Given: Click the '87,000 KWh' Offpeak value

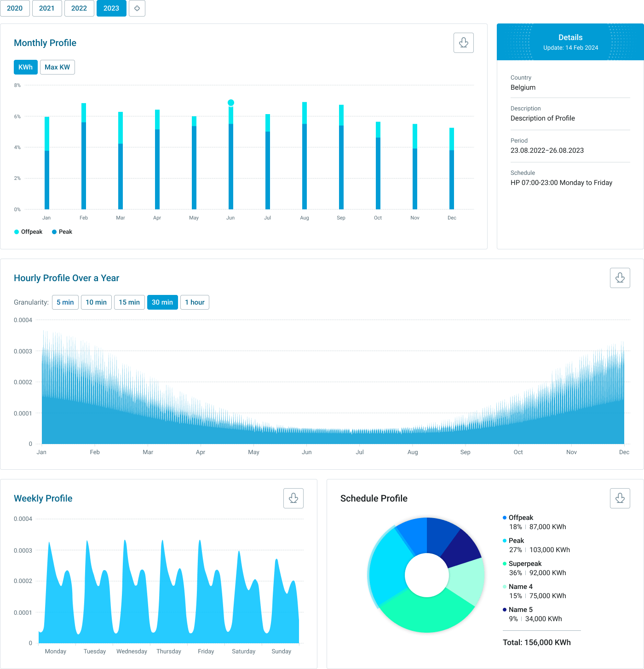Looking at the screenshot, I should click(548, 527).
